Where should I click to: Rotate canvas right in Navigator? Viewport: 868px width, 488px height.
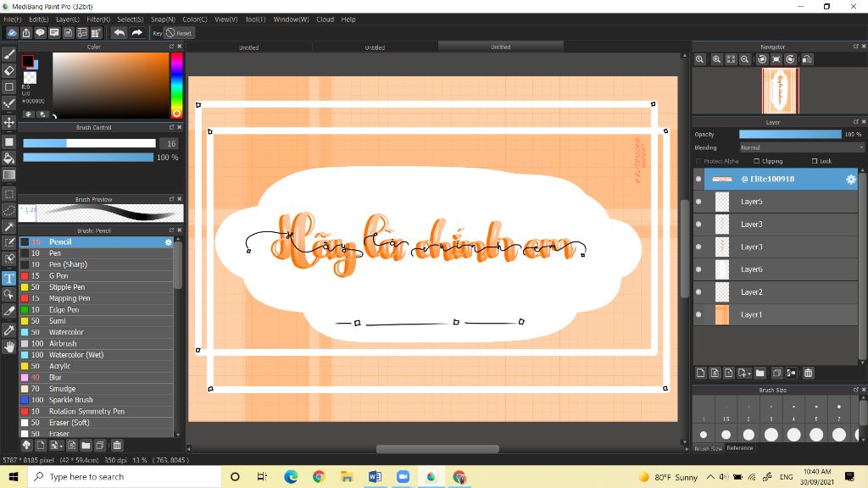coord(791,59)
